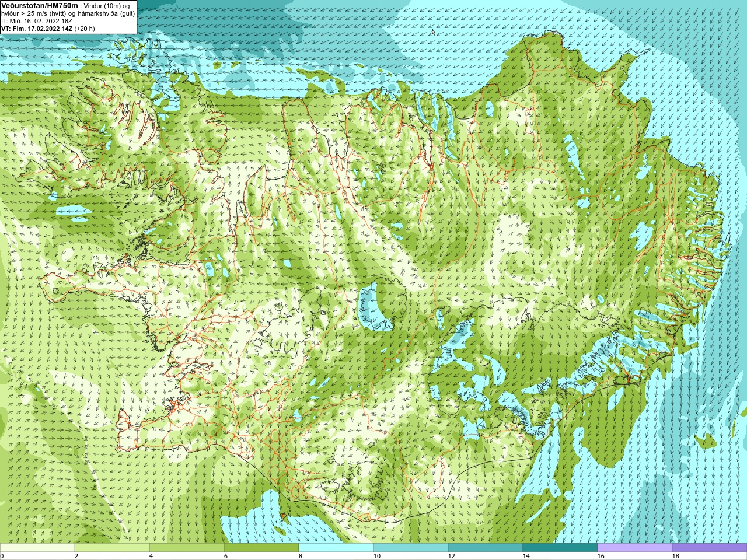Select the "hviður > 25 m/s (hvítt)" text
Screen dimensions: 747x560
coord(33,13)
